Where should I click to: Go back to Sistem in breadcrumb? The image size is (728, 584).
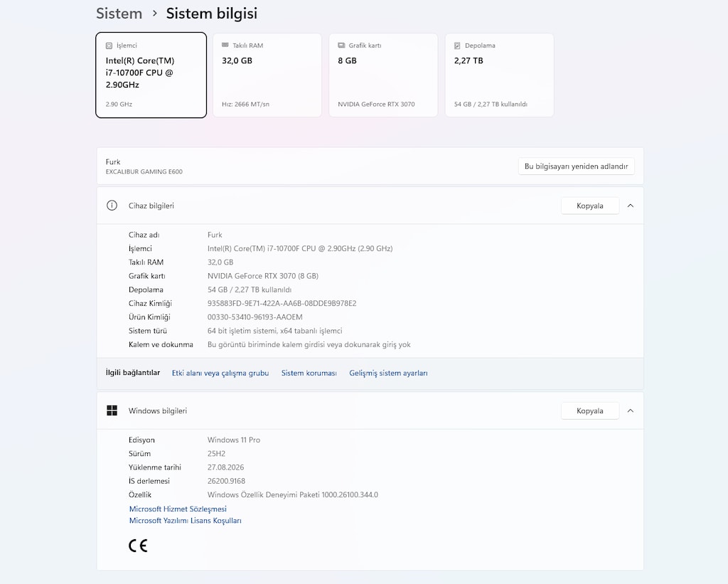pyautogui.click(x=119, y=14)
